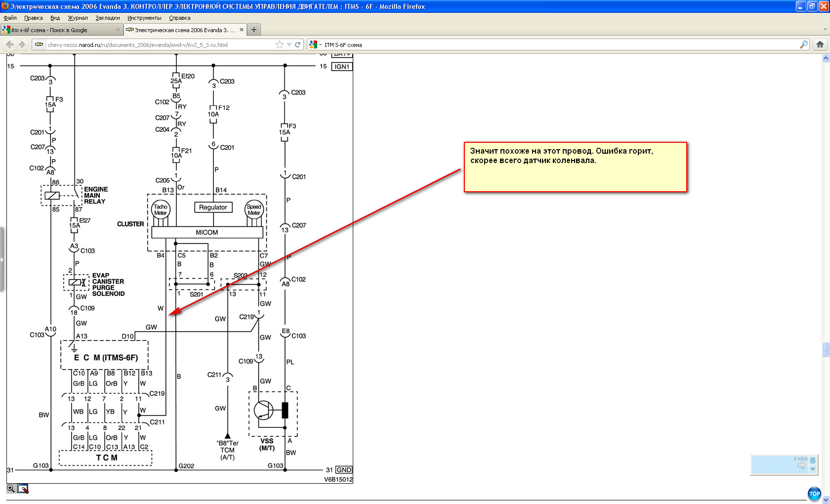Click the vertical scrollbar thumb
The width and height of the screenshot is (830, 504).
[x=826, y=349]
